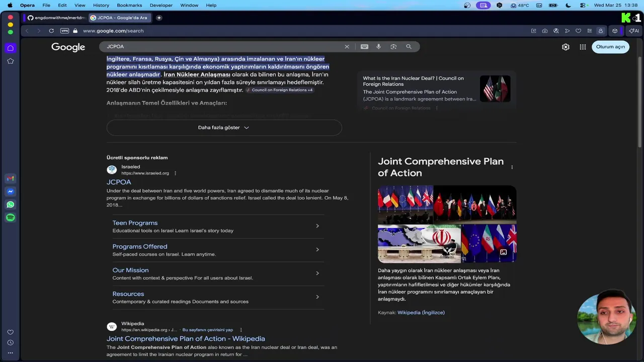Open the Google apps grid
This screenshot has width=644, height=362.
click(583, 47)
